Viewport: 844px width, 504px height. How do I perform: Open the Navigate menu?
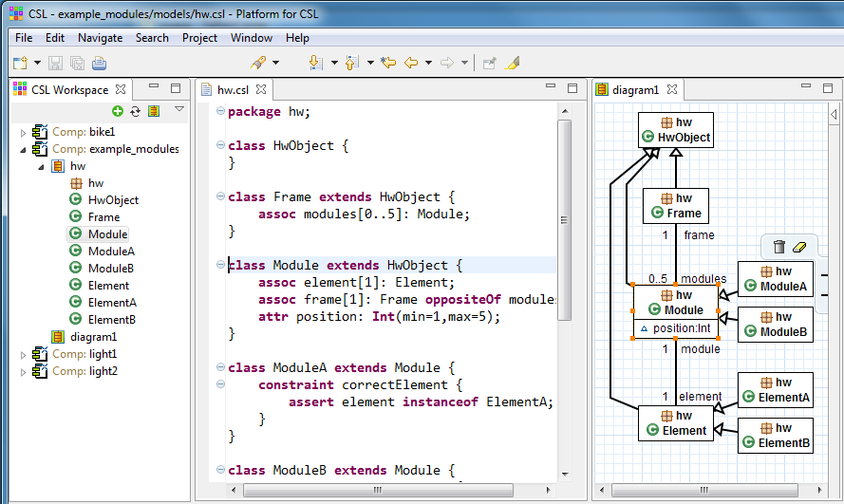click(100, 38)
